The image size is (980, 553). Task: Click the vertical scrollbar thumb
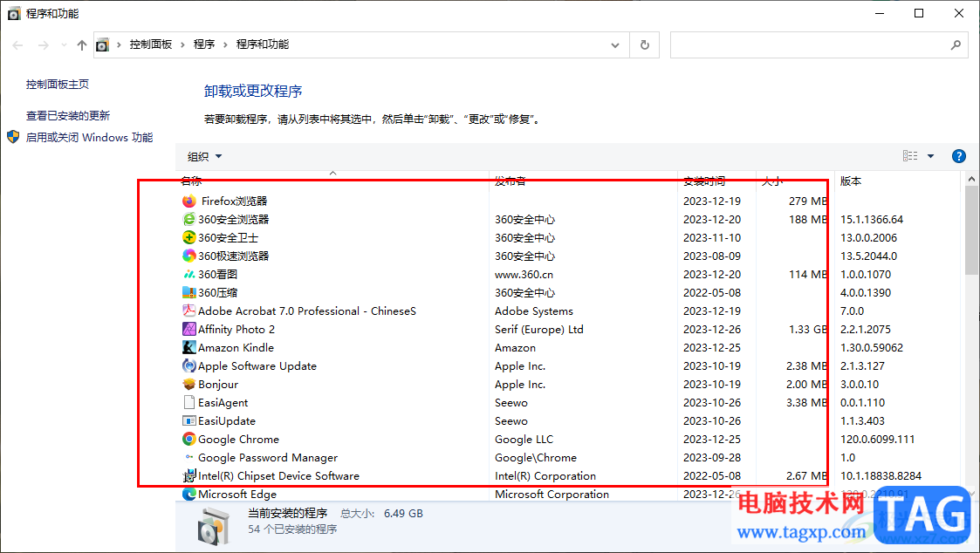click(x=971, y=230)
